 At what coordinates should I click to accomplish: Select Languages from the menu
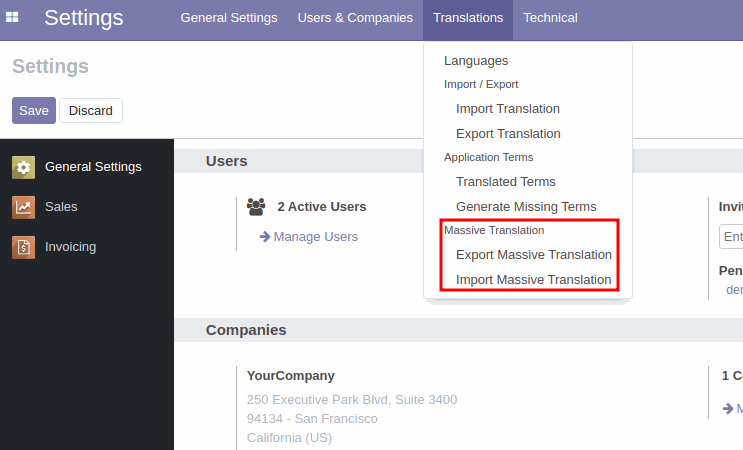pyautogui.click(x=476, y=61)
